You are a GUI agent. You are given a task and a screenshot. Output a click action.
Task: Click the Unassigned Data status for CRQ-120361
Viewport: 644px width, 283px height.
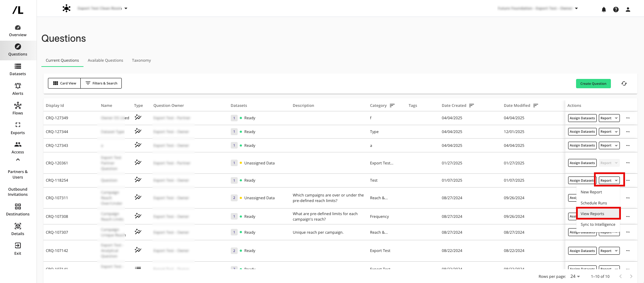[x=259, y=163]
